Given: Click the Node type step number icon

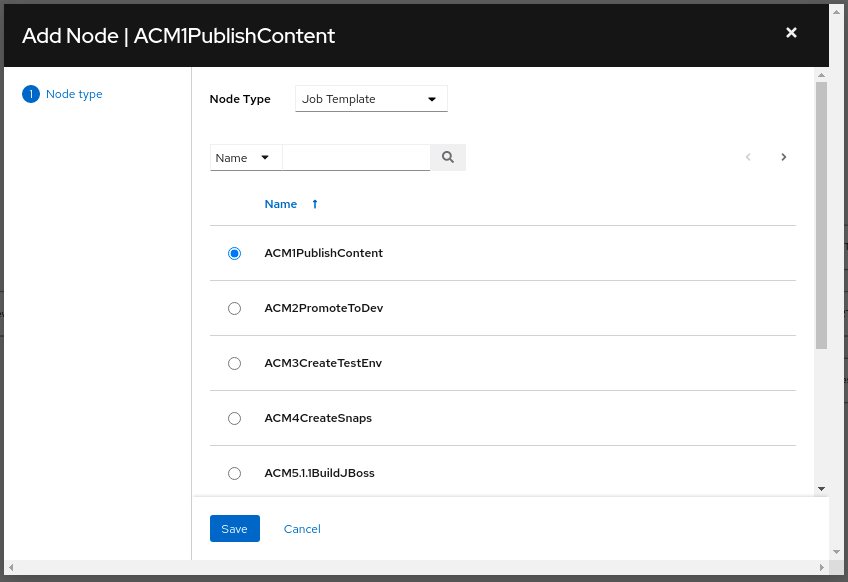Looking at the screenshot, I should [x=31, y=94].
